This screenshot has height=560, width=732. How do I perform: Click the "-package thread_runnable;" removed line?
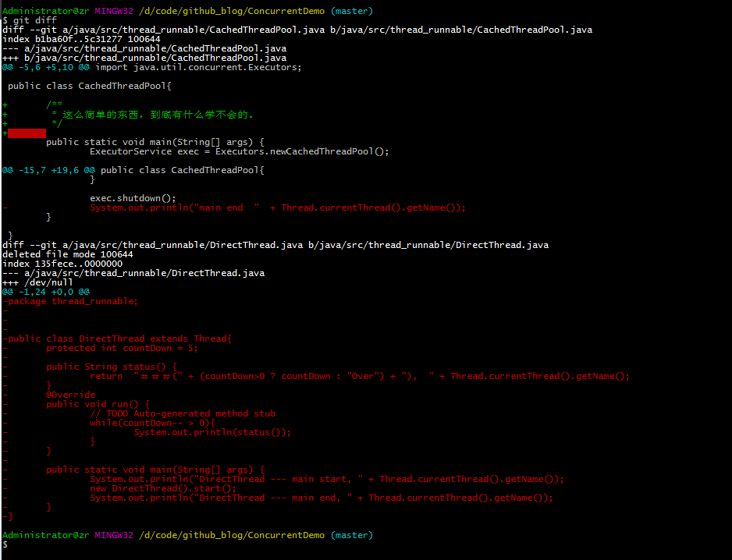click(x=70, y=301)
